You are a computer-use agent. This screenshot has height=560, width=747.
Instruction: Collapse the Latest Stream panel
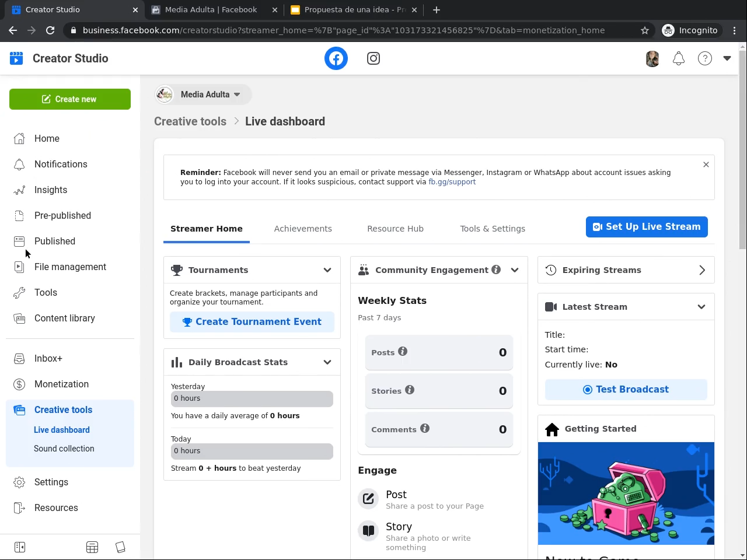(701, 307)
